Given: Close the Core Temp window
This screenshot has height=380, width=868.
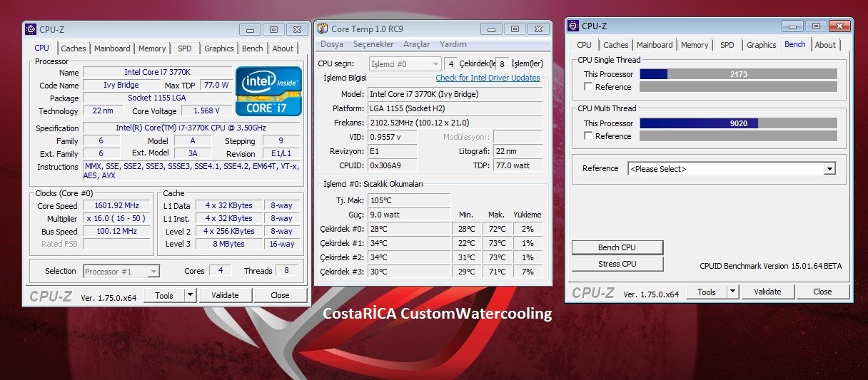Looking at the screenshot, I should (538, 29).
